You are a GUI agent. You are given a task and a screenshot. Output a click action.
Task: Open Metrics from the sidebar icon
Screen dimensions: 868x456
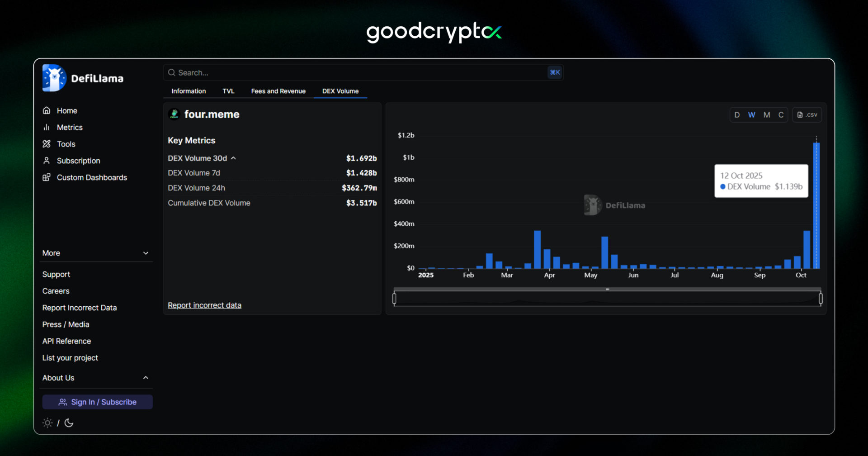click(x=47, y=127)
